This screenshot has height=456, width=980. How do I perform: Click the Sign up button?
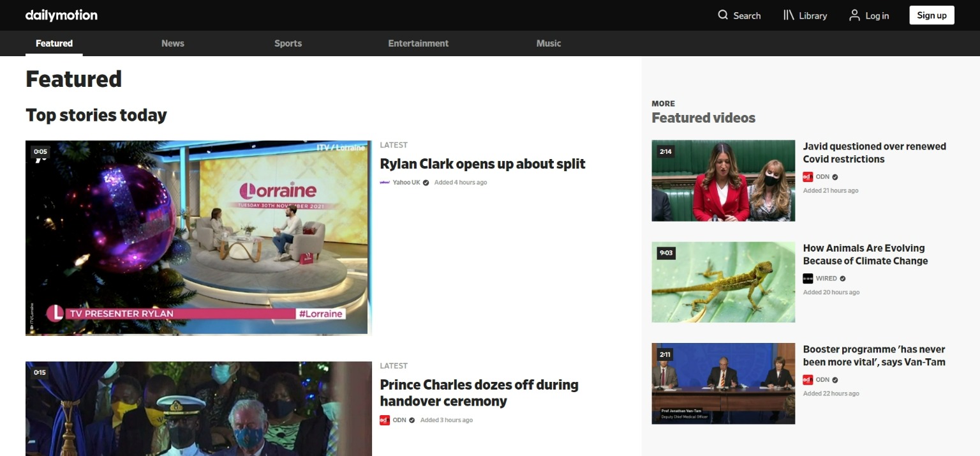(932, 15)
